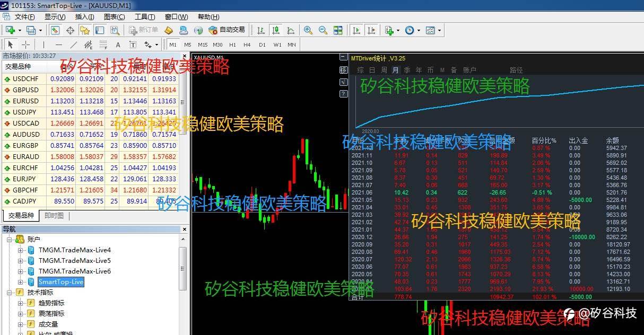Expand TMGM.TradeMax-Live4 account node

point(21,250)
